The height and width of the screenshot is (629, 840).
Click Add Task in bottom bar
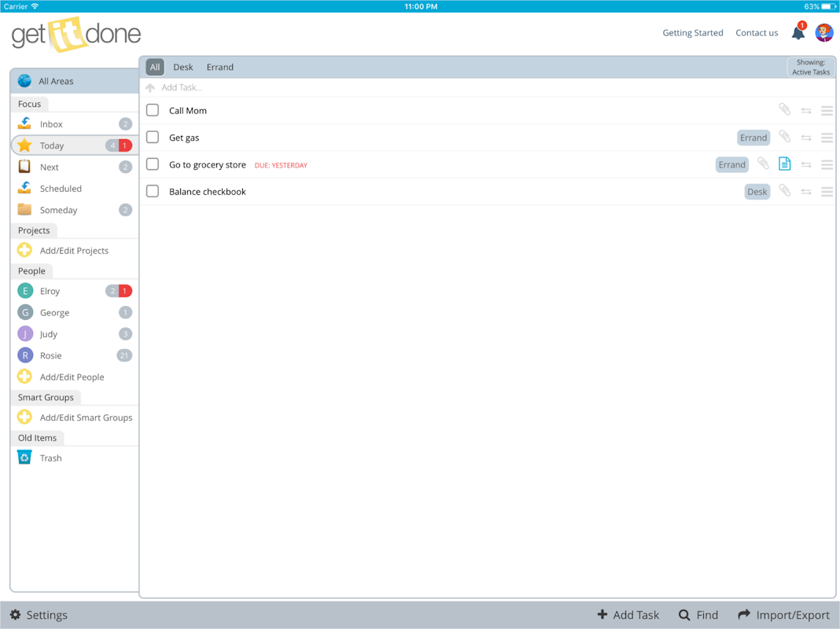coord(628,615)
